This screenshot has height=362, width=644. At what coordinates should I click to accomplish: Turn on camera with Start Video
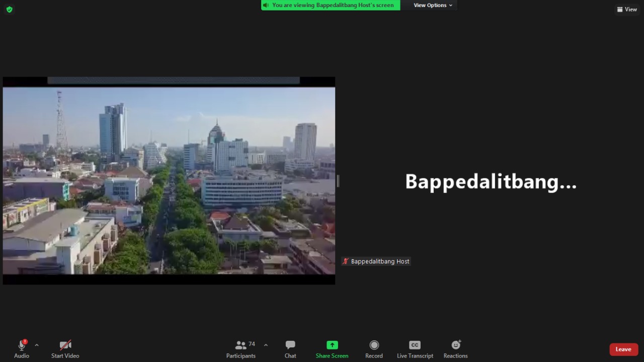65,349
